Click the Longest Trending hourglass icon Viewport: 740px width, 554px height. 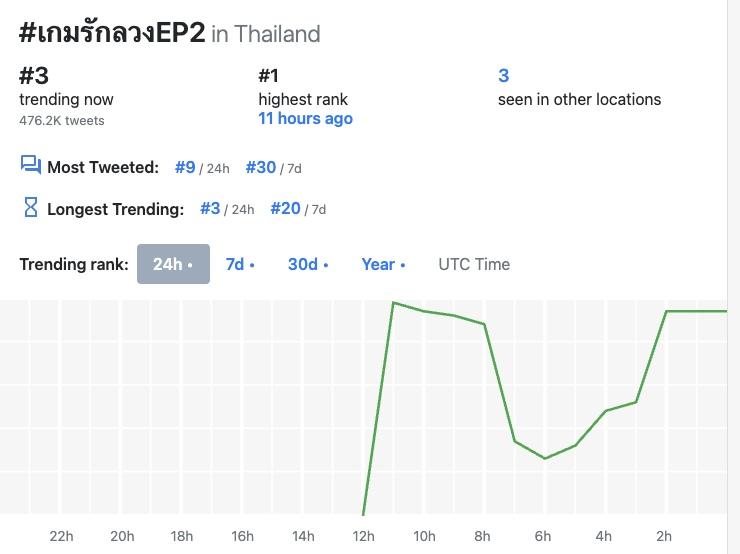30,208
